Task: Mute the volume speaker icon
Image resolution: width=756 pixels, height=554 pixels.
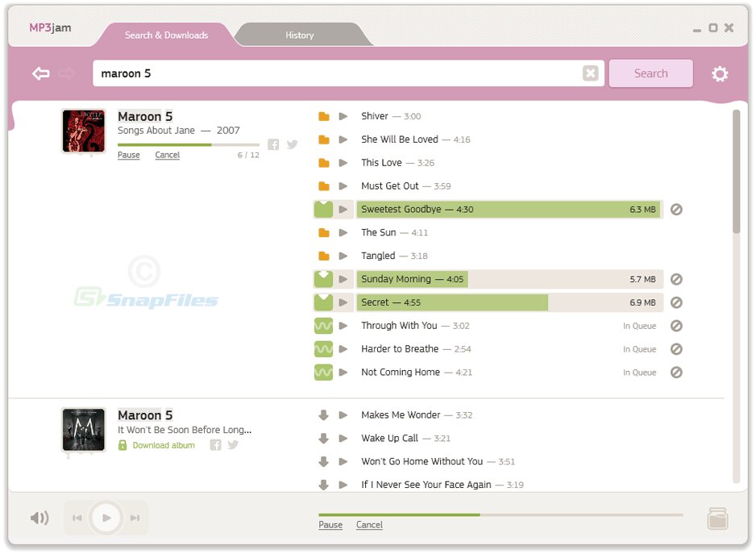Action: [39, 518]
